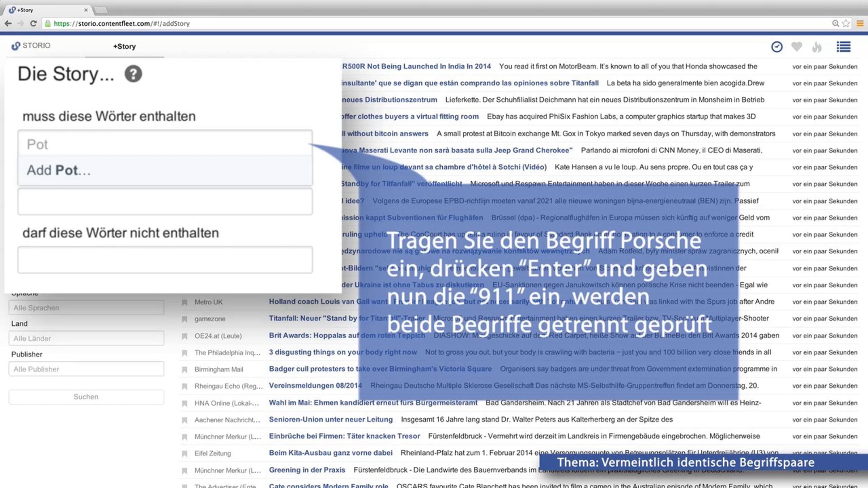Open the Alle Sprachen dropdown
This screenshot has height=488, width=868.
point(86,308)
